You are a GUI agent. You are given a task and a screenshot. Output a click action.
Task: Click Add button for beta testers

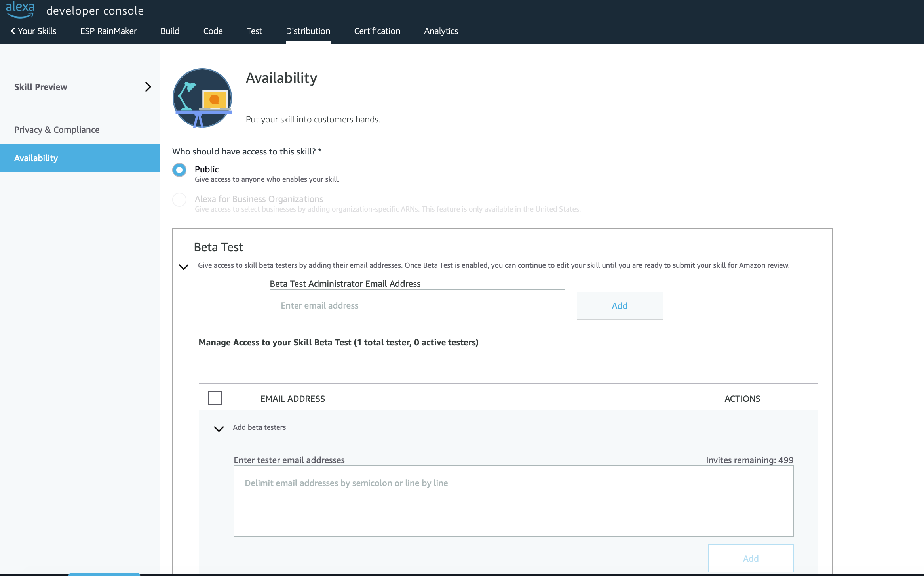click(751, 558)
